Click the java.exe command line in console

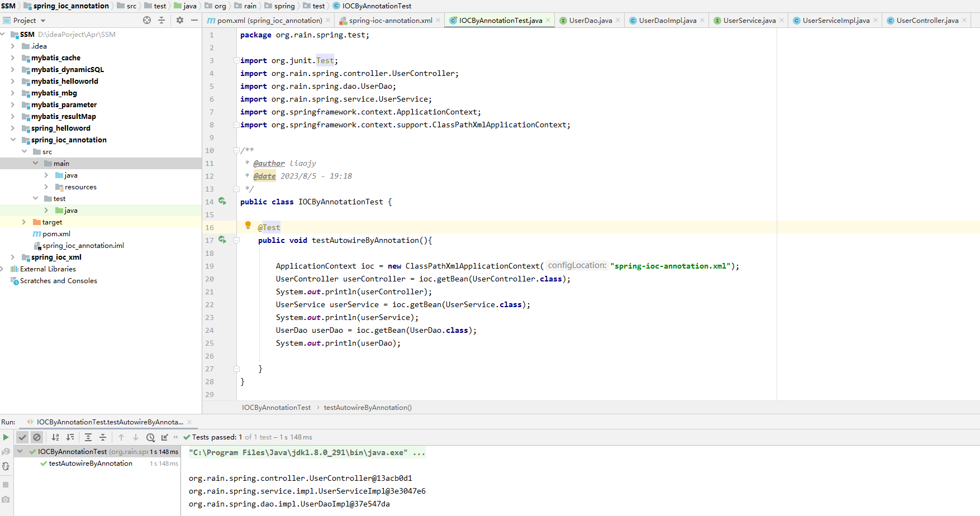click(x=307, y=452)
